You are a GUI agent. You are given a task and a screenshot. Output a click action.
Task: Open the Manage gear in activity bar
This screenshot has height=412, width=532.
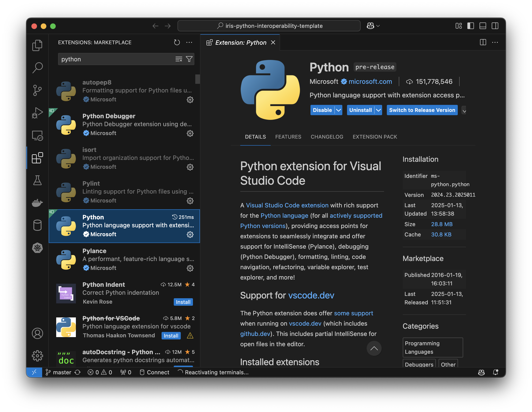[x=37, y=356]
